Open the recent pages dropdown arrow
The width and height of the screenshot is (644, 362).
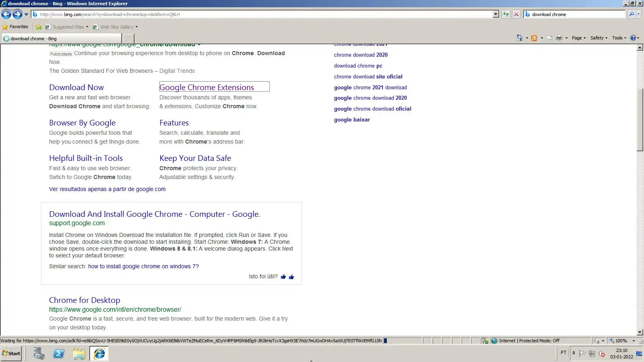tap(26, 14)
